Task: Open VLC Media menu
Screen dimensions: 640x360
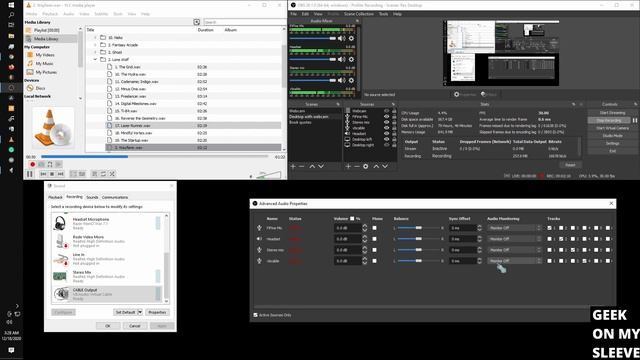Action: click(x=31, y=14)
